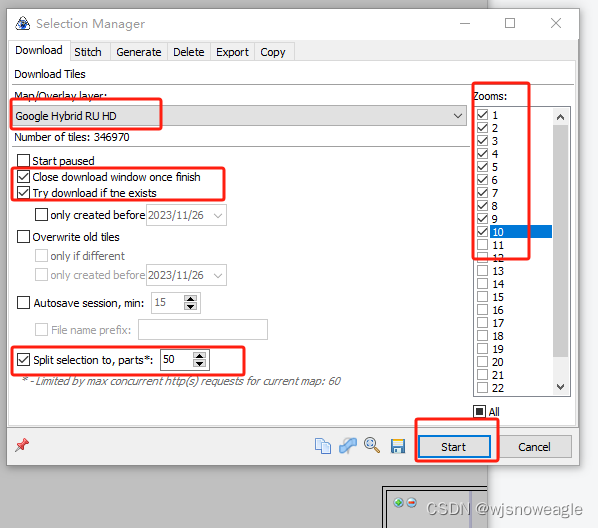Check the File name prefix checkbox
The height and width of the screenshot is (528, 598).
pos(41,329)
